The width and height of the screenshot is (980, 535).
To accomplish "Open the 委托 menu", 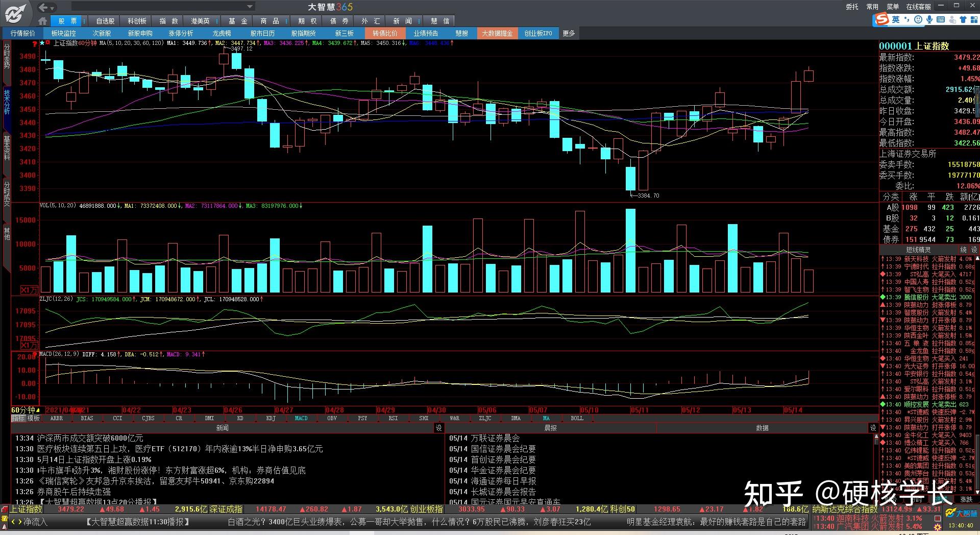I will point(852,7).
